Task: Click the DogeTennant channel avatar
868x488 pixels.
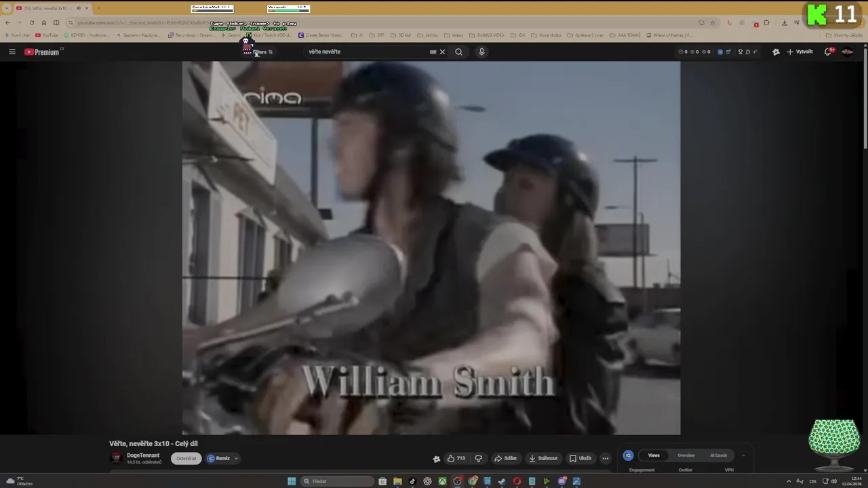Action: (x=116, y=458)
